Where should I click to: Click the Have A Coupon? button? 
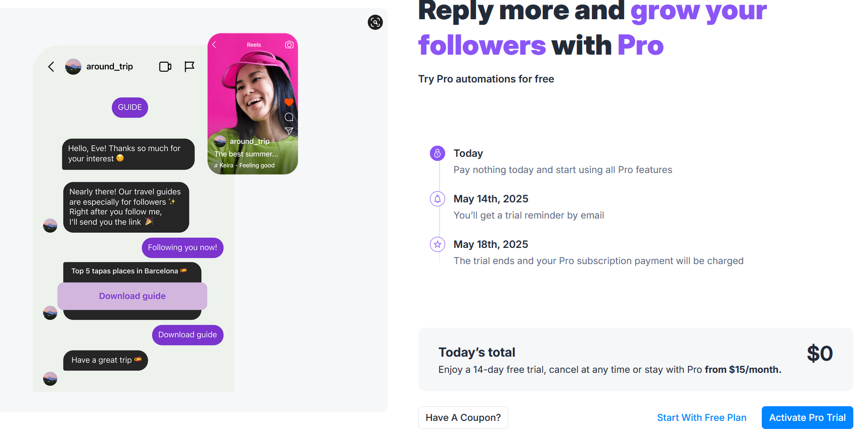click(463, 417)
